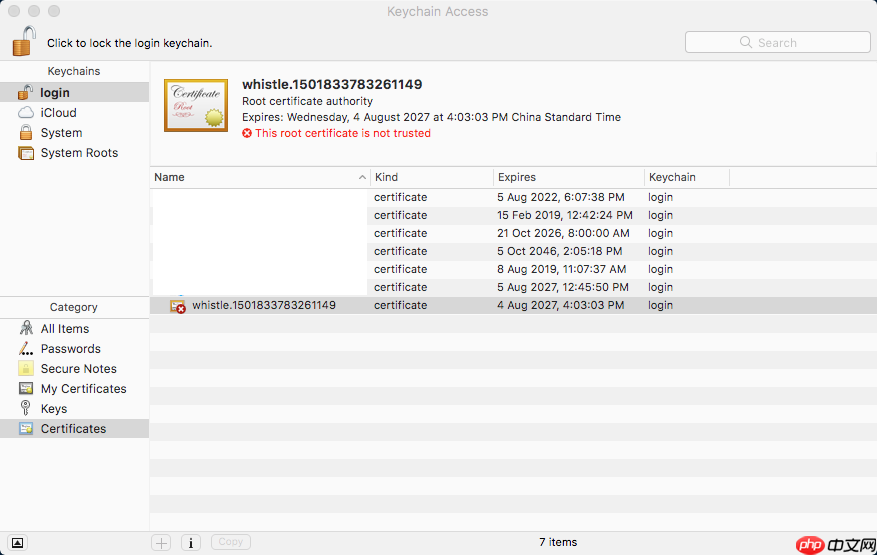877x555 pixels.
Task: Click the 7 items status text
Action: coord(558,542)
